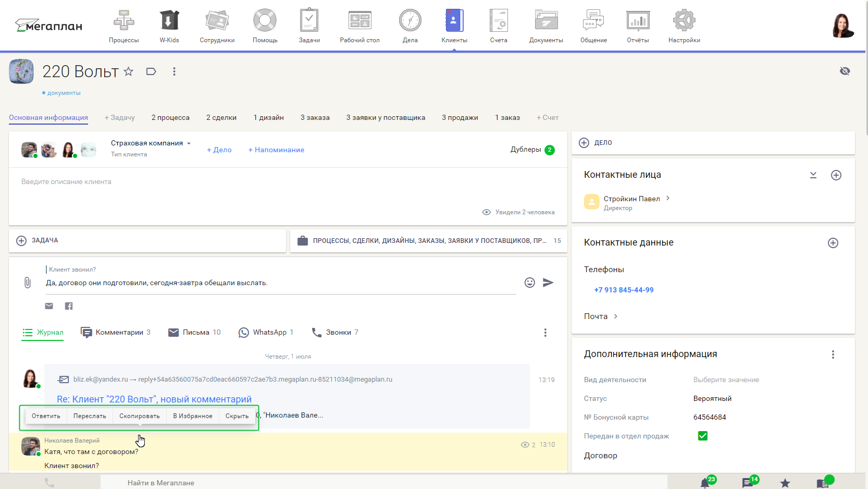The width and height of the screenshot is (868, 489).
Task: Open the Клиенты module
Action: (x=454, y=26)
